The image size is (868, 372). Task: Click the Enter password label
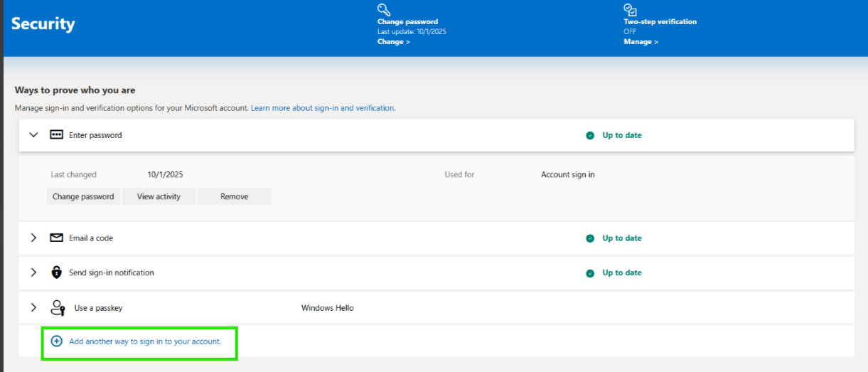point(95,135)
